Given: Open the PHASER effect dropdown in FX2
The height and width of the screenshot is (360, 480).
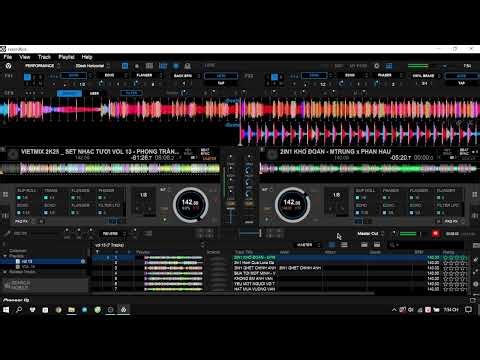Looking at the screenshot, I should tap(388, 75).
